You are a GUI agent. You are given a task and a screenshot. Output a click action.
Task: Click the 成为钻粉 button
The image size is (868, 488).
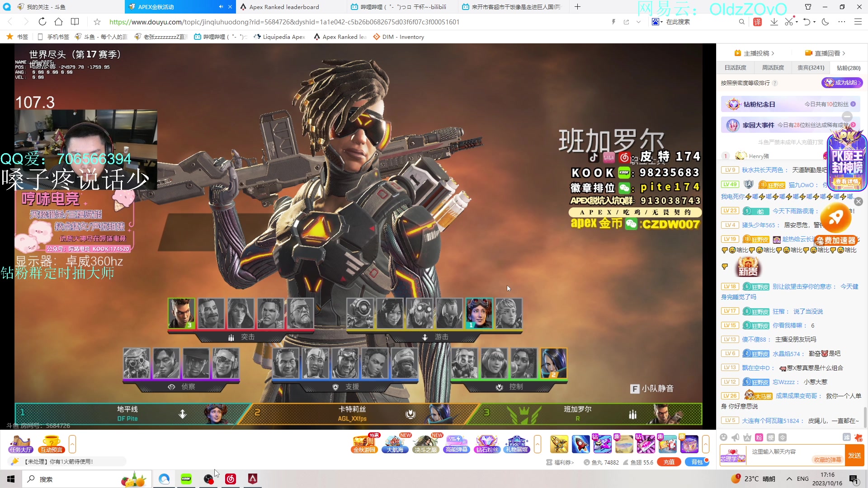coord(842,83)
